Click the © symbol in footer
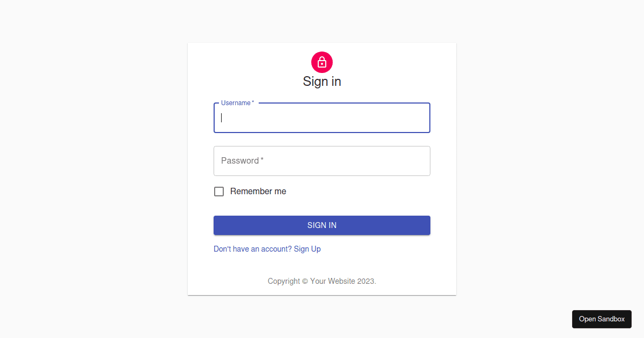Image resolution: width=644 pixels, height=338 pixels. point(305,281)
